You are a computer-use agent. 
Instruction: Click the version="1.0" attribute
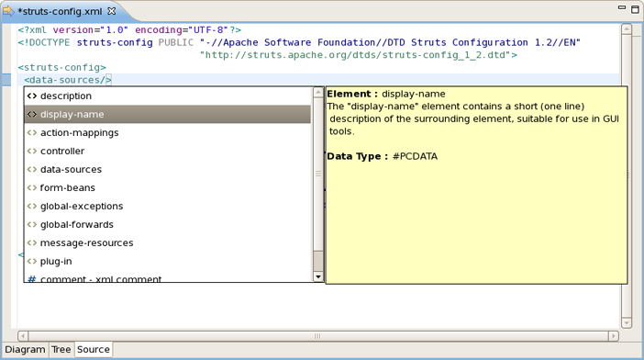pyautogui.click(x=90, y=30)
